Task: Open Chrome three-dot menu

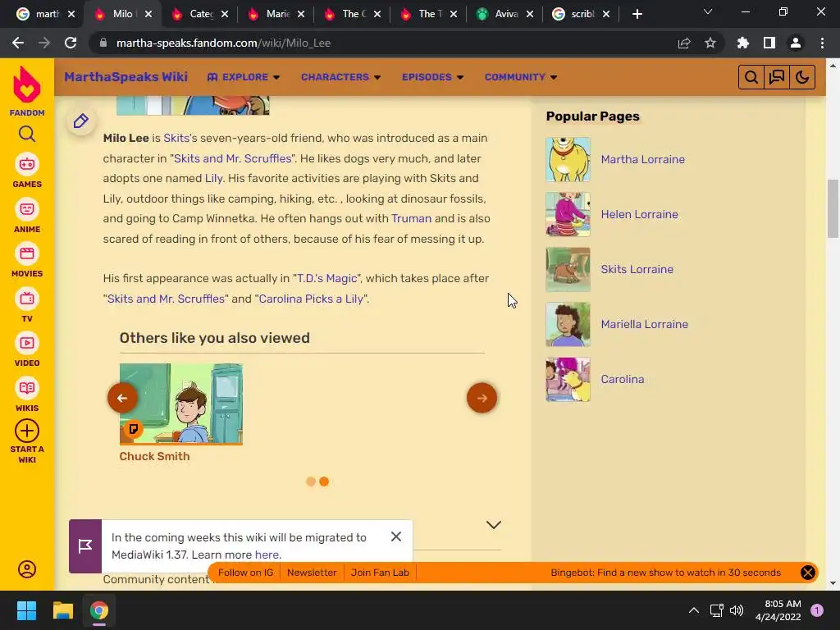Action: (x=822, y=43)
